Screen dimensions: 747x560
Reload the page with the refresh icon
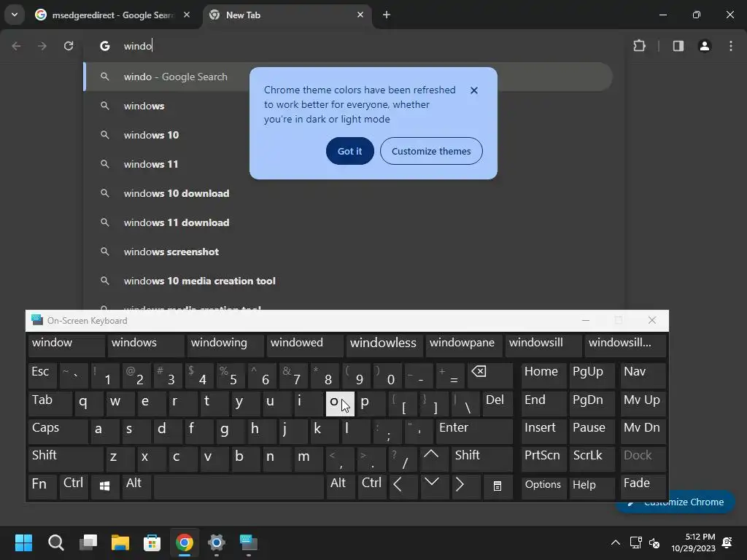69,46
